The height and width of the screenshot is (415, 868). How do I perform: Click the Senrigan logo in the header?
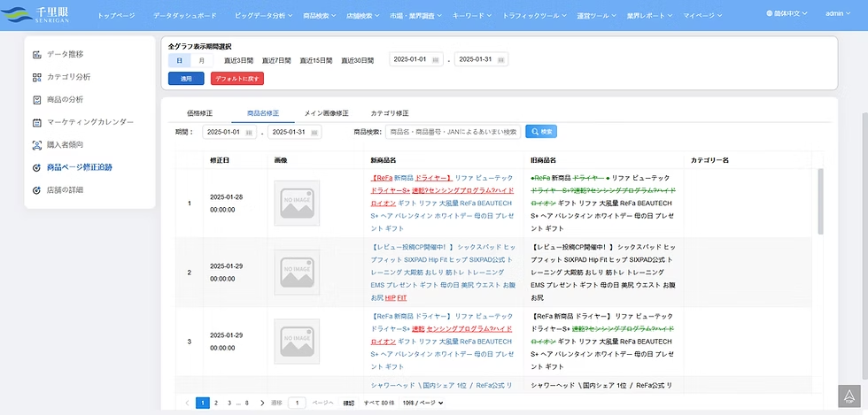[x=35, y=15]
